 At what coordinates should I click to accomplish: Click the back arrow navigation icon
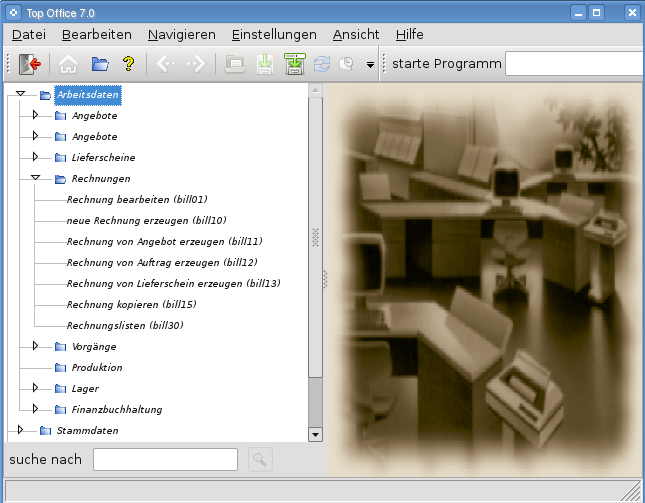tap(166, 64)
